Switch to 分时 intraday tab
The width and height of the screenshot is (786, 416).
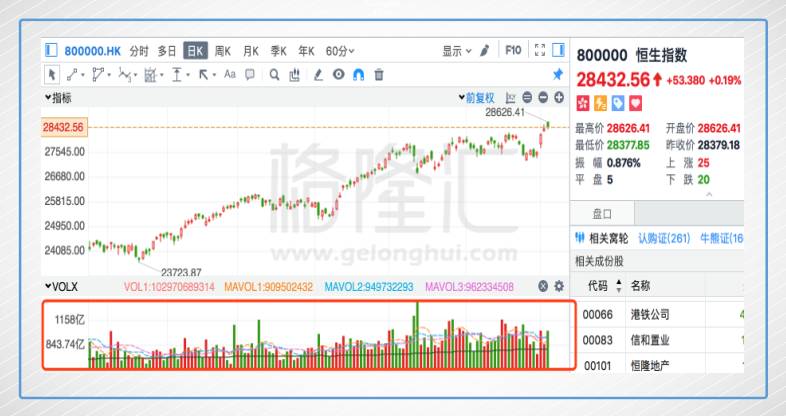point(139,51)
